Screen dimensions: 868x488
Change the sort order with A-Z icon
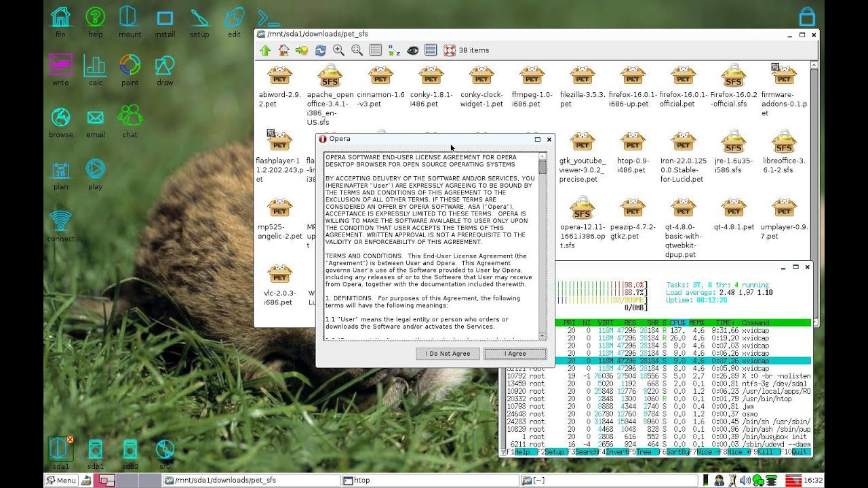click(394, 50)
